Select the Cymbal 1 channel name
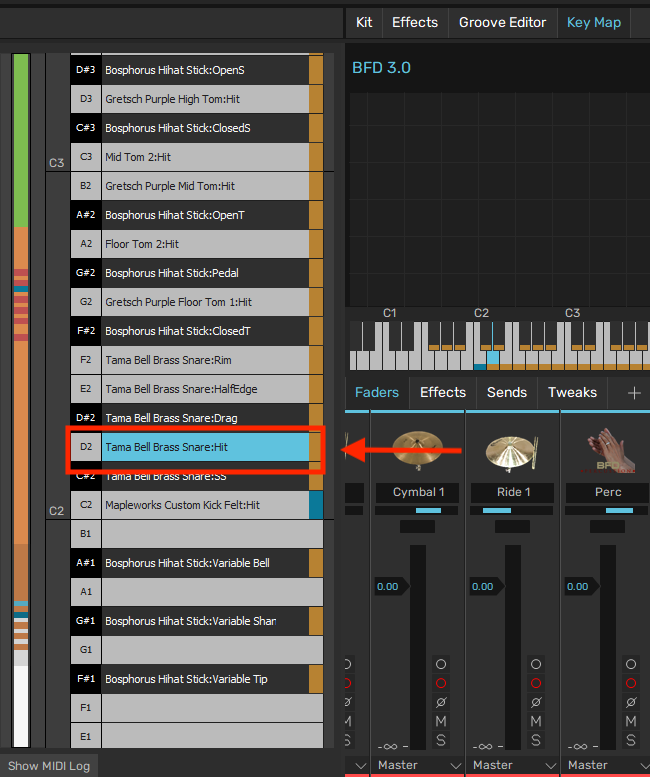The height and width of the screenshot is (777, 650). (418, 492)
